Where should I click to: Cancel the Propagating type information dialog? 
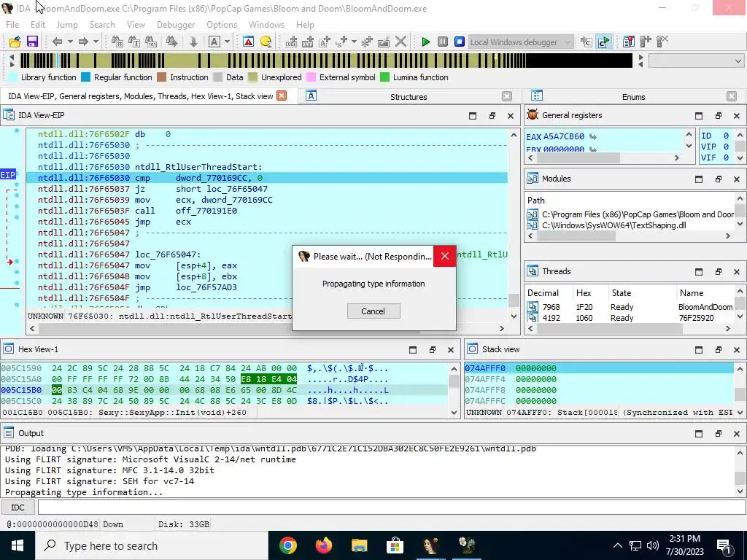pyautogui.click(x=373, y=311)
